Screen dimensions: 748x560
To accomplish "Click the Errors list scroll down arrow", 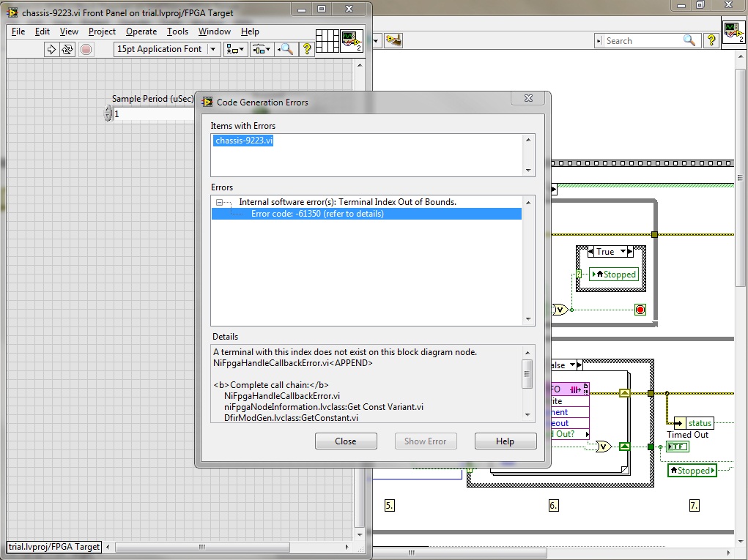I will (x=528, y=319).
